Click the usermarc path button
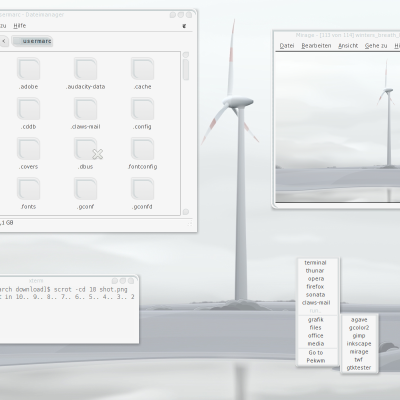Viewport: 400px width, 400px height. [x=33, y=41]
